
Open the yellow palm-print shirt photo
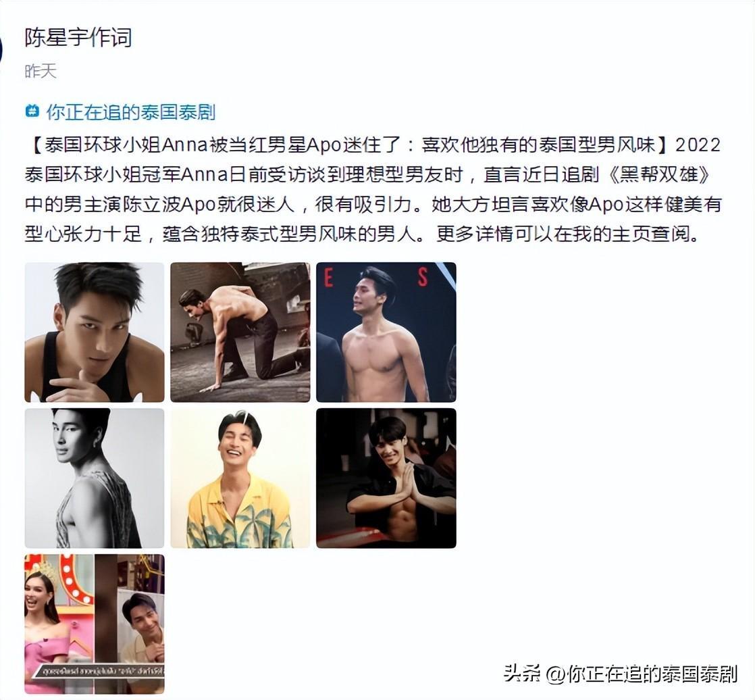(240, 478)
